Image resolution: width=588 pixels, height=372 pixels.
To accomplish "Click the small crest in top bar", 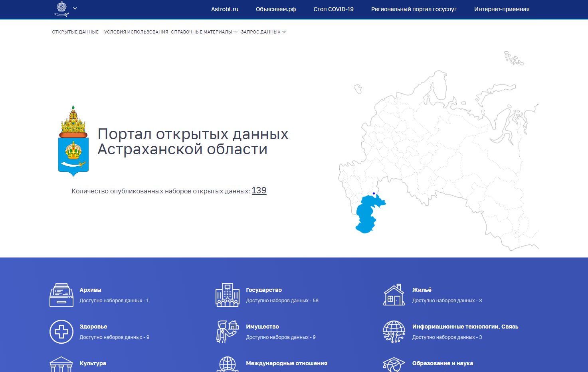I will pyautogui.click(x=61, y=9).
